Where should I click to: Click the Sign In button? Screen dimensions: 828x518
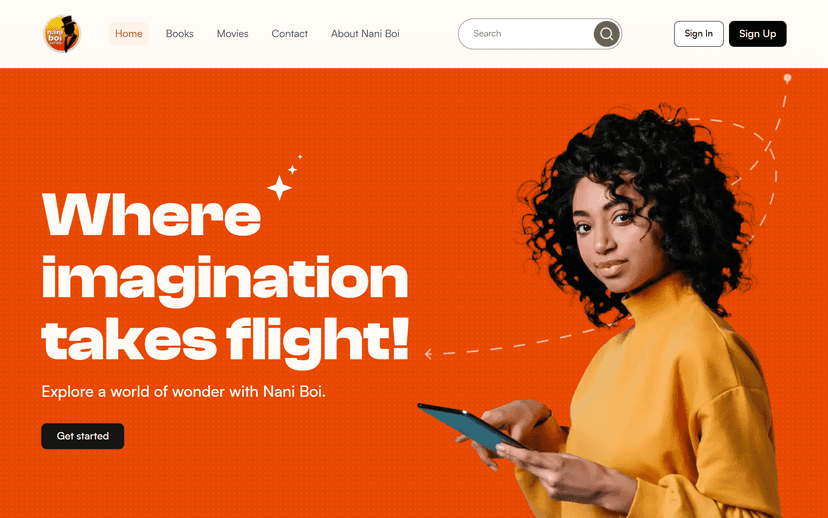699,34
